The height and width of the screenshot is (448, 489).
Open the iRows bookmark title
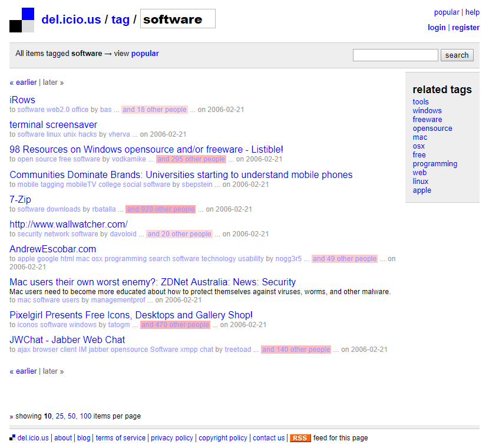[22, 100]
